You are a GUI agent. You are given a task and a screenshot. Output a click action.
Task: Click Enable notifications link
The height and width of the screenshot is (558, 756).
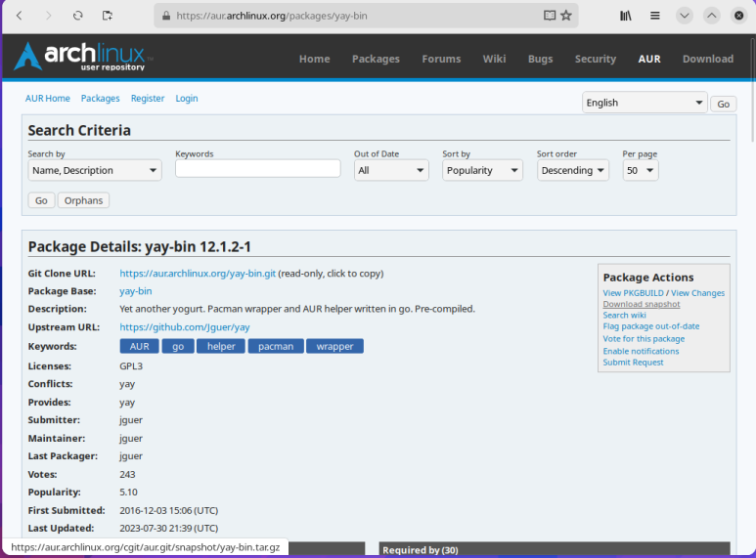(641, 351)
